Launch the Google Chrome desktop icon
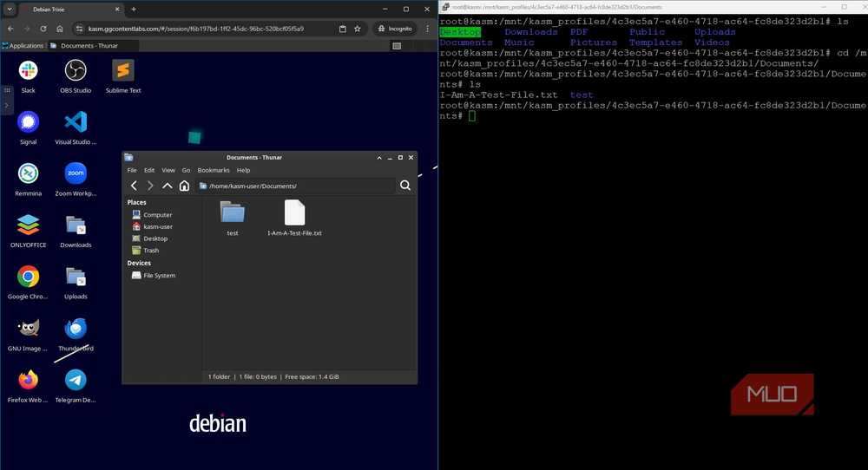The width and height of the screenshot is (868, 470). (x=29, y=277)
